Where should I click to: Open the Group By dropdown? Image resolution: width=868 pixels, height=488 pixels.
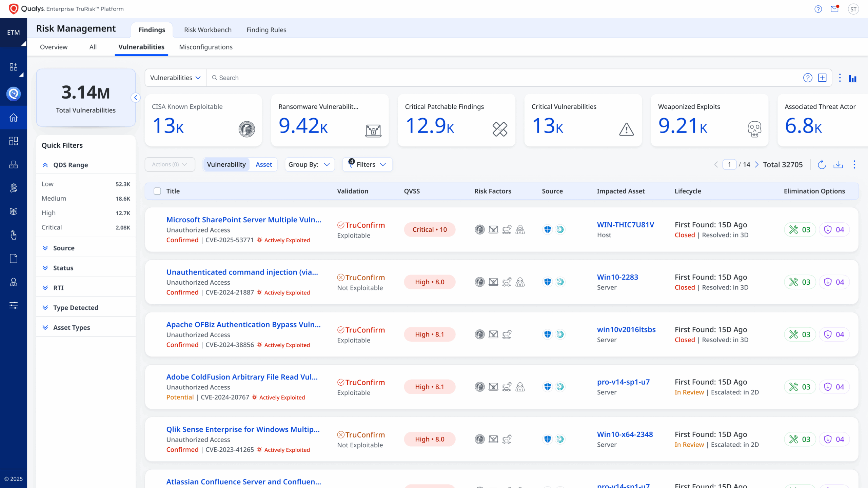tap(309, 164)
